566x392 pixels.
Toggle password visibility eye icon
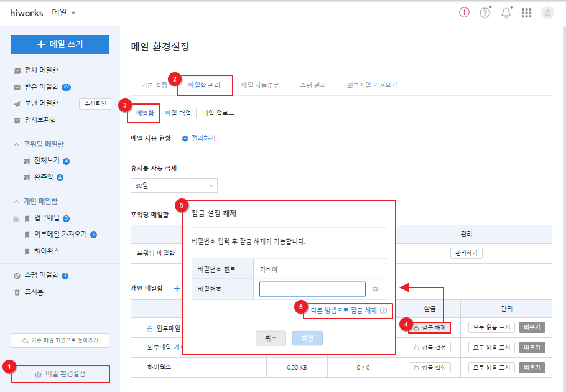coord(376,289)
